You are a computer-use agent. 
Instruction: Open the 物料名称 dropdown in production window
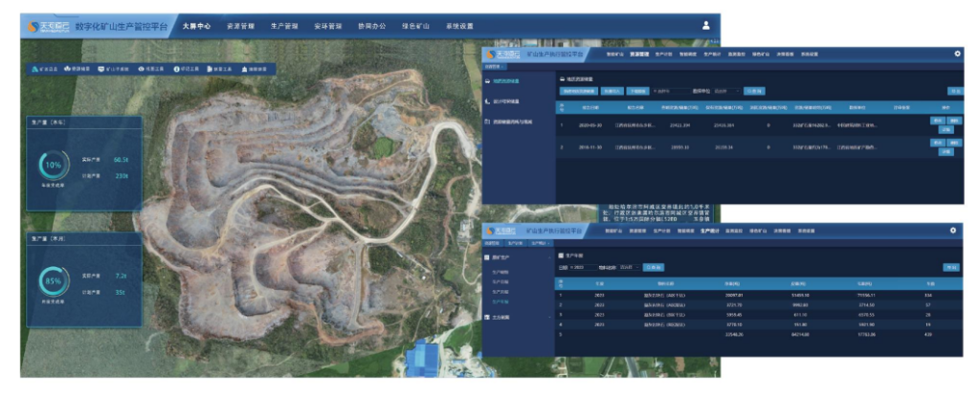pos(630,268)
